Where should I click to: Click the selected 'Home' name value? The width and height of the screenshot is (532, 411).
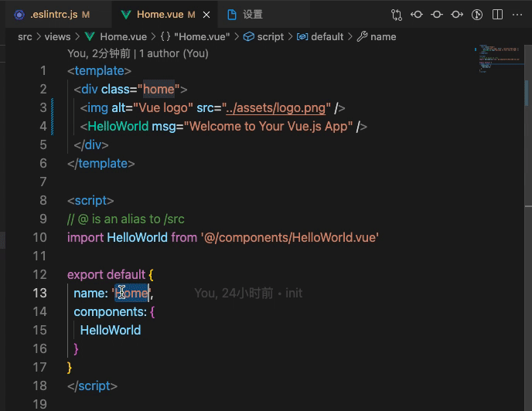[x=131, y=294]
